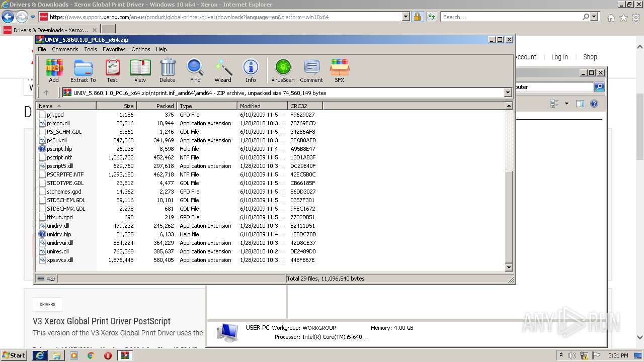Open Chrome from taskbar
The image size is (644, 362).
point(91,355)
